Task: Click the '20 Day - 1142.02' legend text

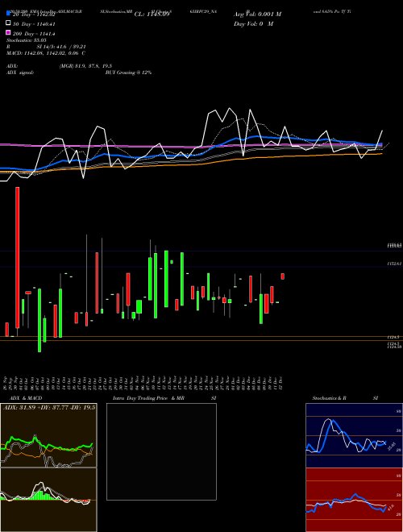Action: pyautogui.click(x=33, y=15)
